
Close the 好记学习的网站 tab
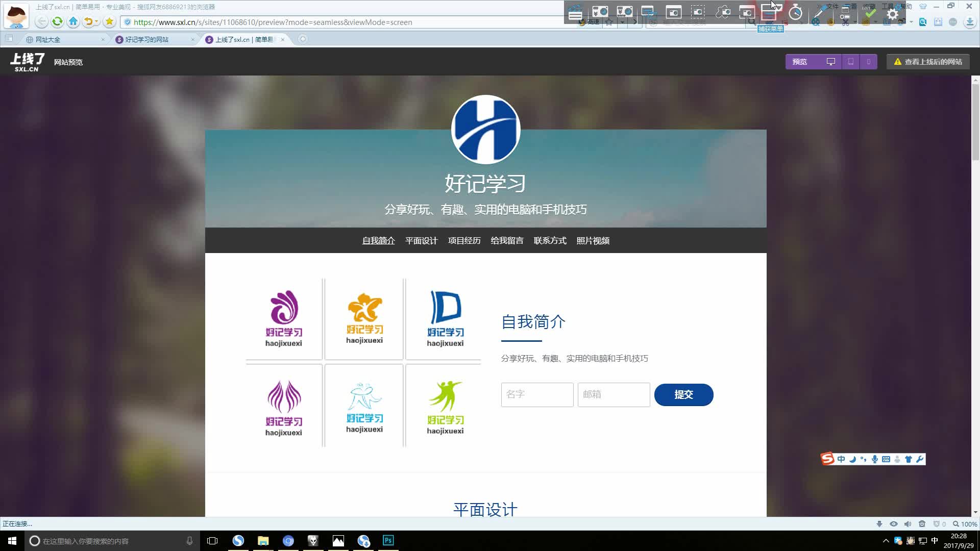[x=192, y=39]
